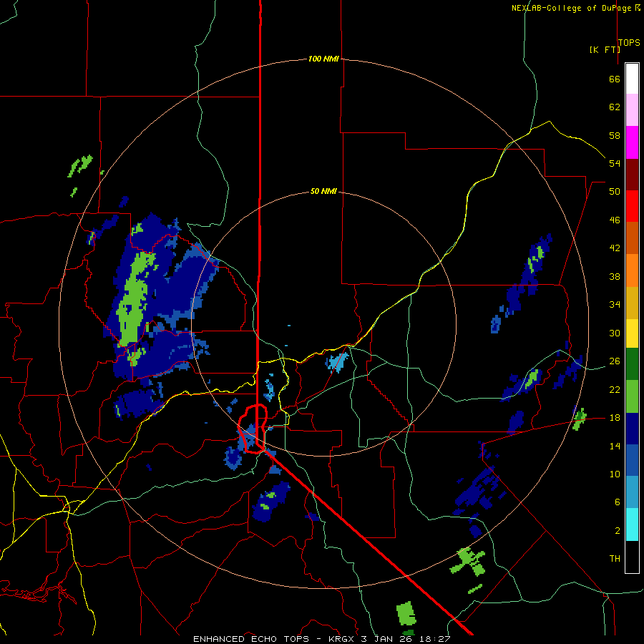Click the legend value 6

[x=618, y=502]
